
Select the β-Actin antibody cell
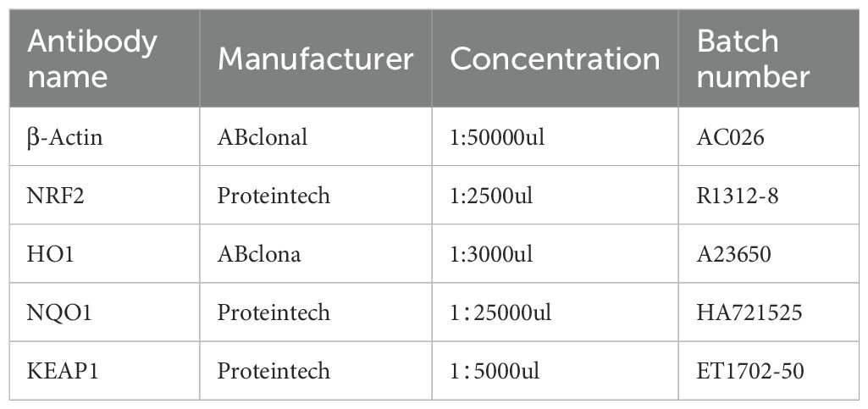(66, 137)
